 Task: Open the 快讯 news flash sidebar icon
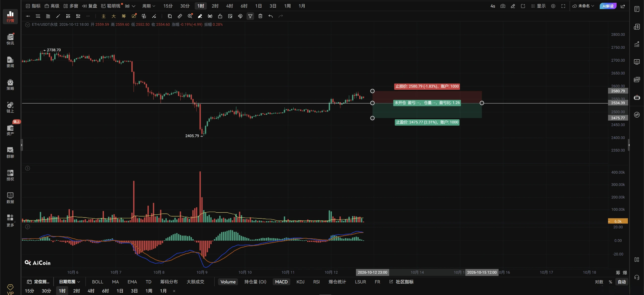click(x=10, y=39)
